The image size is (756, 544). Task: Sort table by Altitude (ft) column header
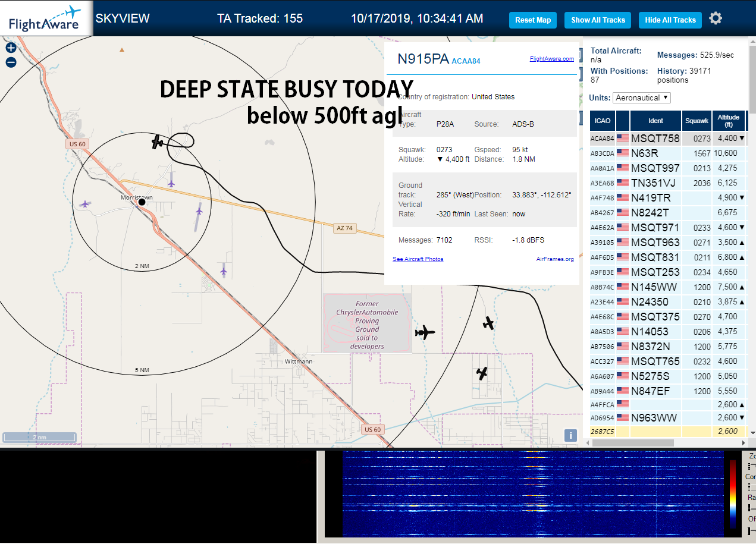(x=727, y=121)
